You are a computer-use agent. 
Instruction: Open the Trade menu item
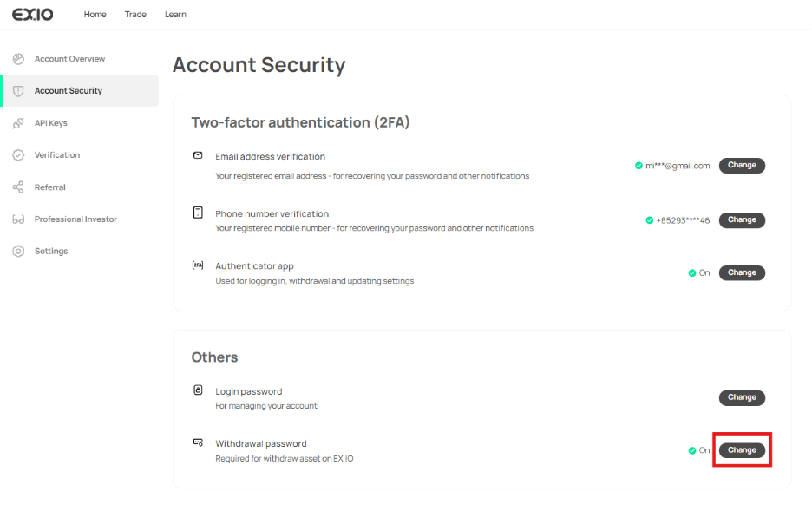tap(135, 15)
